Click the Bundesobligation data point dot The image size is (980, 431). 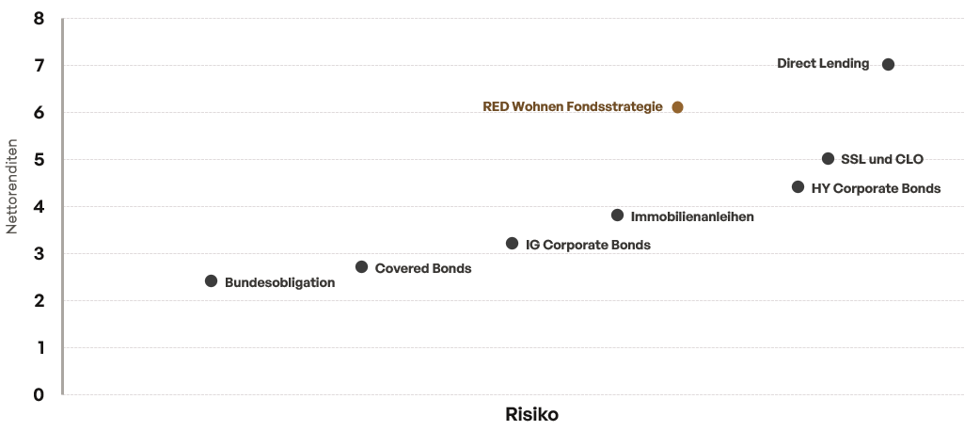point(211,281)
